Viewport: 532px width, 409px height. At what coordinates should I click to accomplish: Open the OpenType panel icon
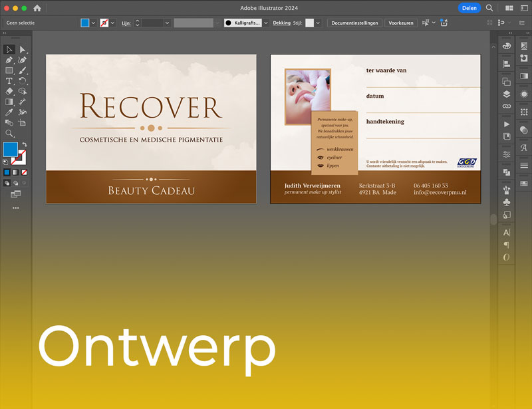(507, 257)
